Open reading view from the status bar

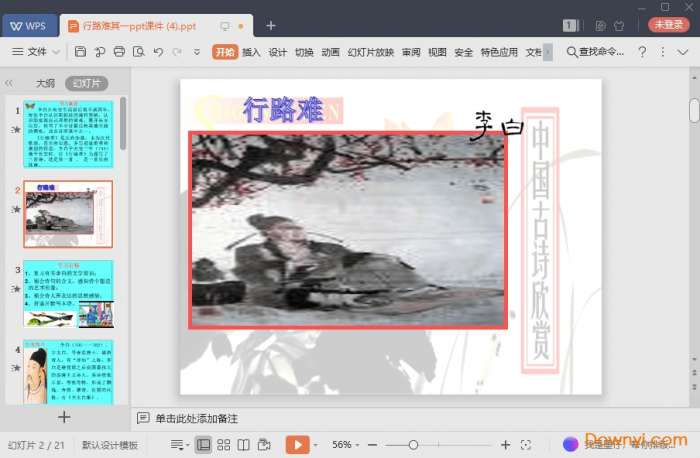pyautogui.click(x=244, y=444)
